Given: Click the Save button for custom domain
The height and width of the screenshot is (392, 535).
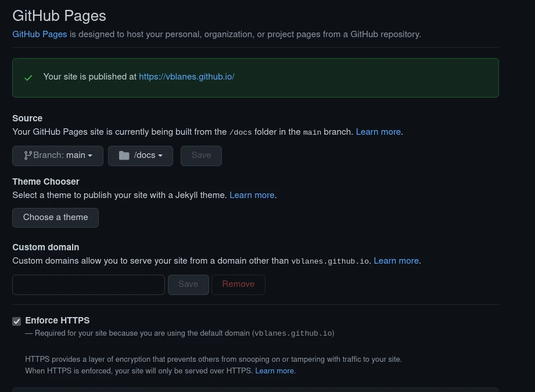Looking at the screenshot, I should coord(188,285).
